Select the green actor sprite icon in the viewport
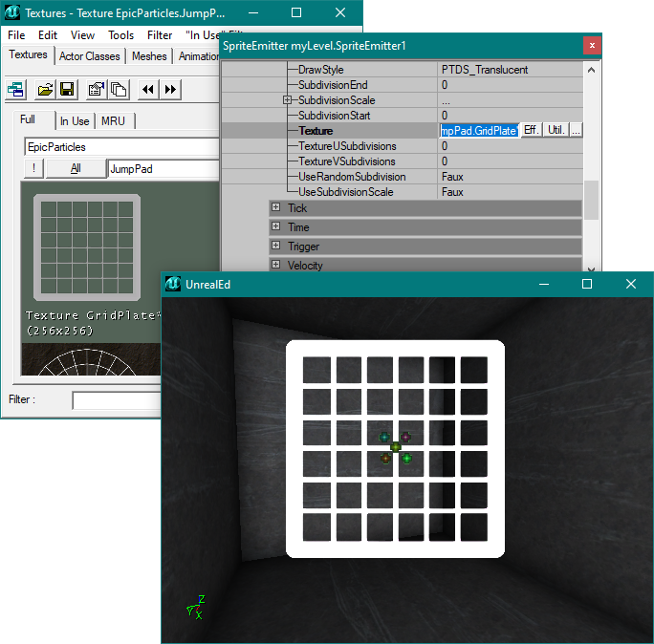The width and height of the screenshot is (654, 644). click(x=406, y=459)
